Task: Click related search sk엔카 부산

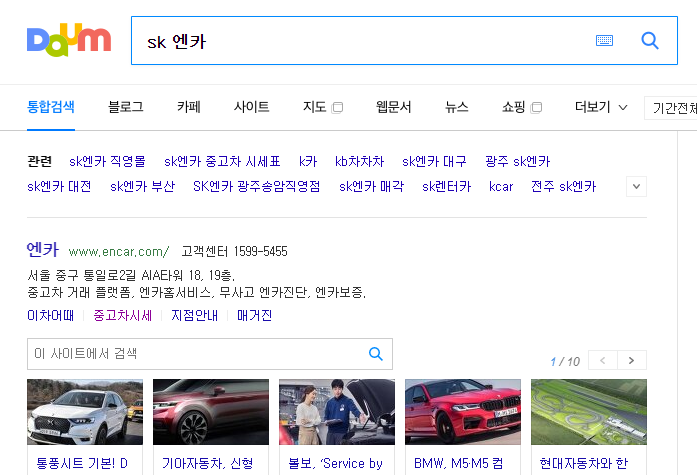Action: pos(143,187)
